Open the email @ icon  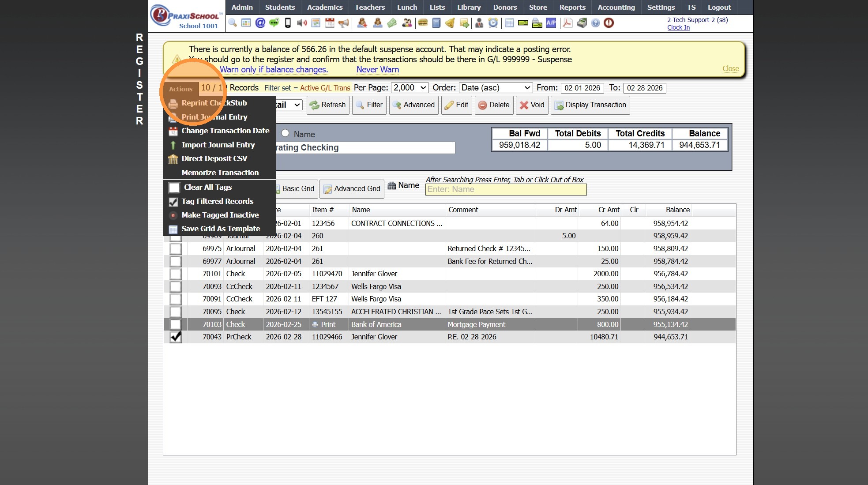(x=260, y=23)
